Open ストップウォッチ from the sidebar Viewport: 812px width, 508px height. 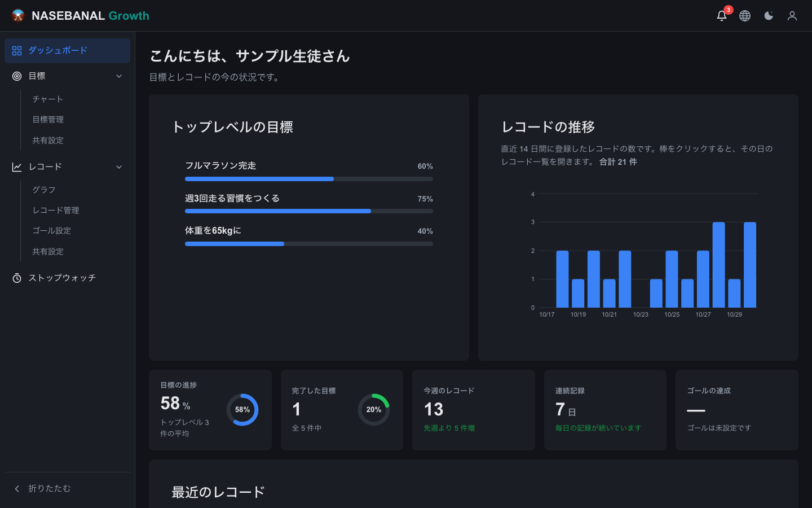click(x=67, y=278)
